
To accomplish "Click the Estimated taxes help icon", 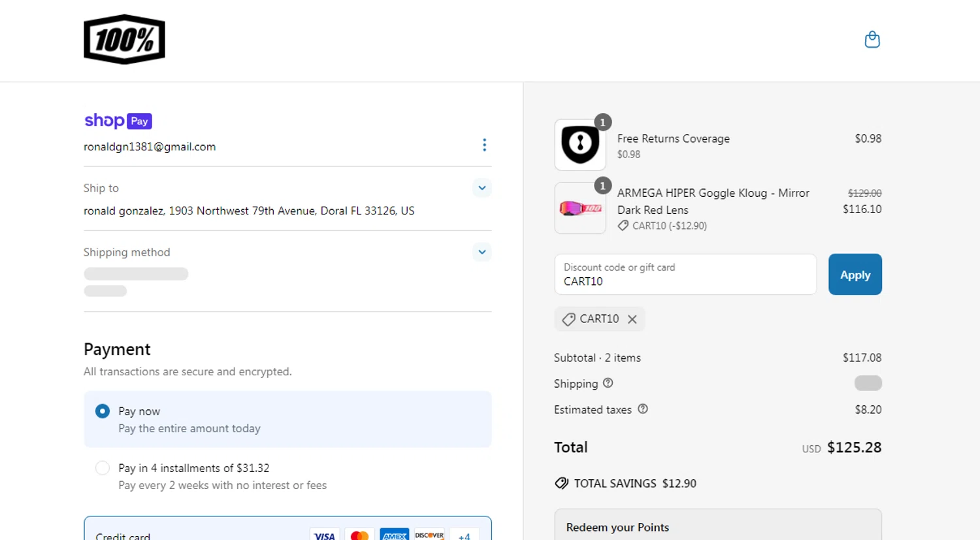I will coord(643,409).
